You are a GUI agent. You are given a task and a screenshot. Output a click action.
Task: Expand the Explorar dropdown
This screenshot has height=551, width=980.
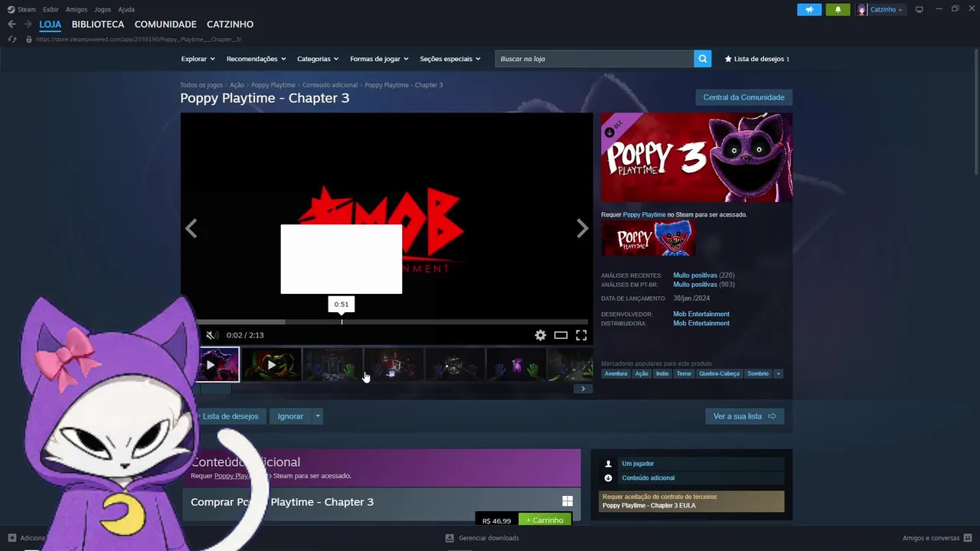(x=198, y=59)
